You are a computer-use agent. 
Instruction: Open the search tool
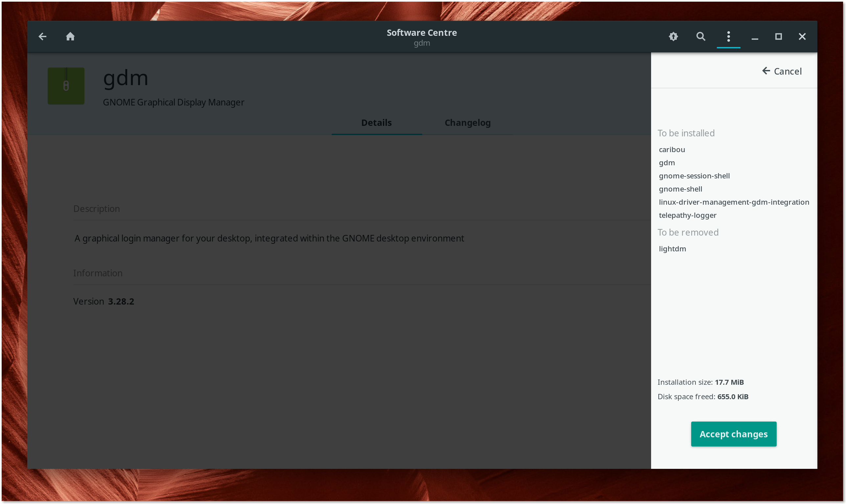coord(701,36)
